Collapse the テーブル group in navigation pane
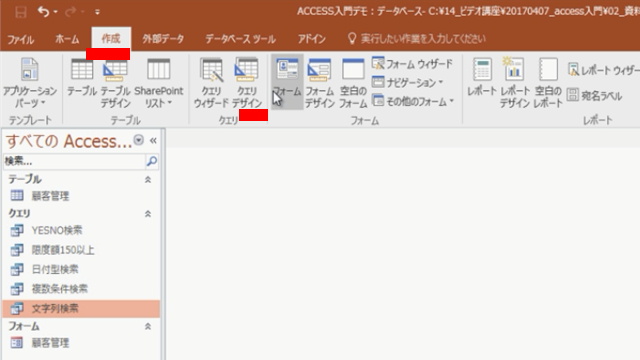This screenshot has width=640, height=360. (x=148, y=180)
